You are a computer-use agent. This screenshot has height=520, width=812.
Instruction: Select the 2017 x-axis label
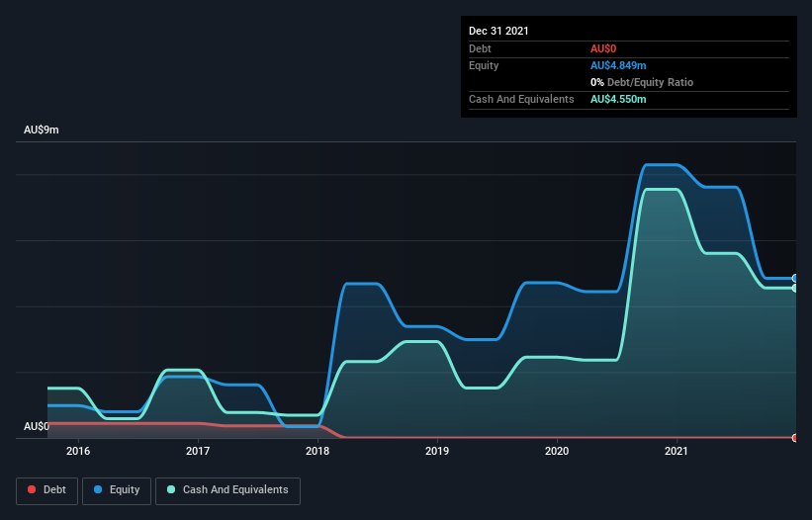click(x=198, y=451)
